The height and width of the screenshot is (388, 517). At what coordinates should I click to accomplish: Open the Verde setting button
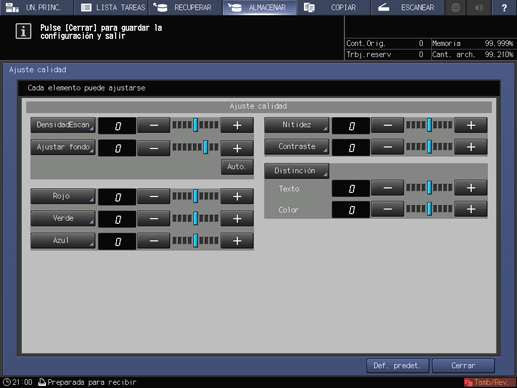click(63, 218)
